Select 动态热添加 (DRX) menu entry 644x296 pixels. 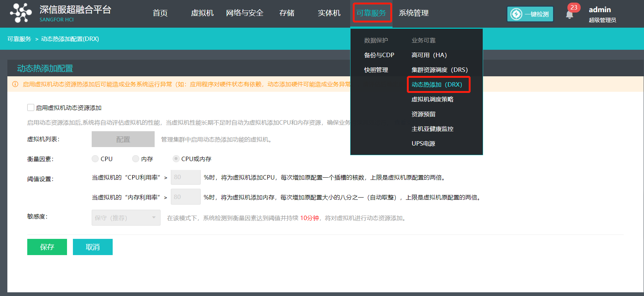(437, 84)
